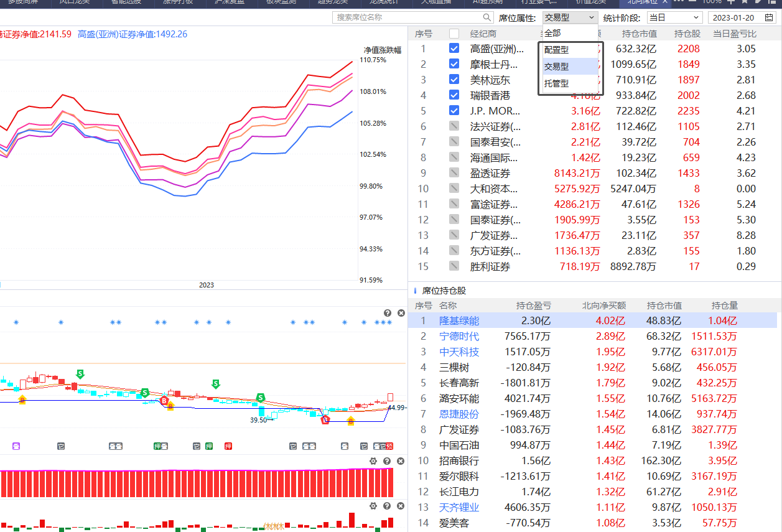Click the red 预 event marker under the chart
782x532 pixels.
(x=389, y=446)
